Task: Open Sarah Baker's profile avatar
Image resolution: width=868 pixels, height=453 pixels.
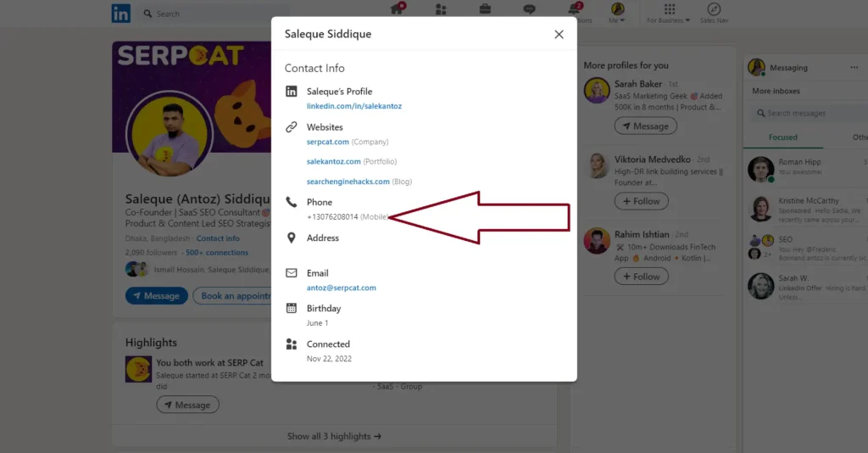Action: point(597,91)
